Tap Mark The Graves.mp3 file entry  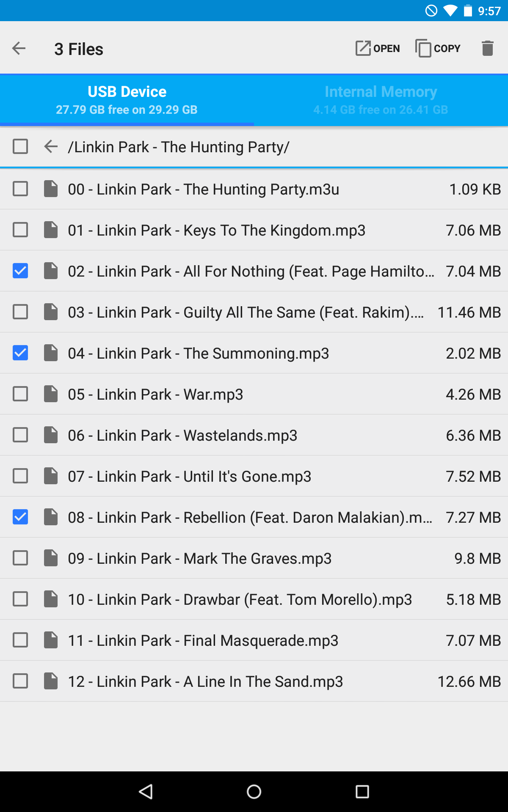tap(254, 558)
